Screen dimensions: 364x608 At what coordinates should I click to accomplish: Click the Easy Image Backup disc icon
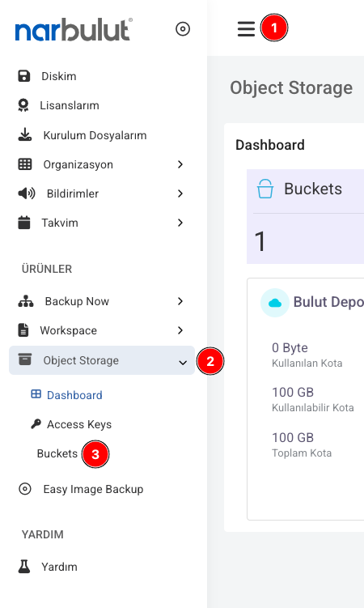point(25,489)
